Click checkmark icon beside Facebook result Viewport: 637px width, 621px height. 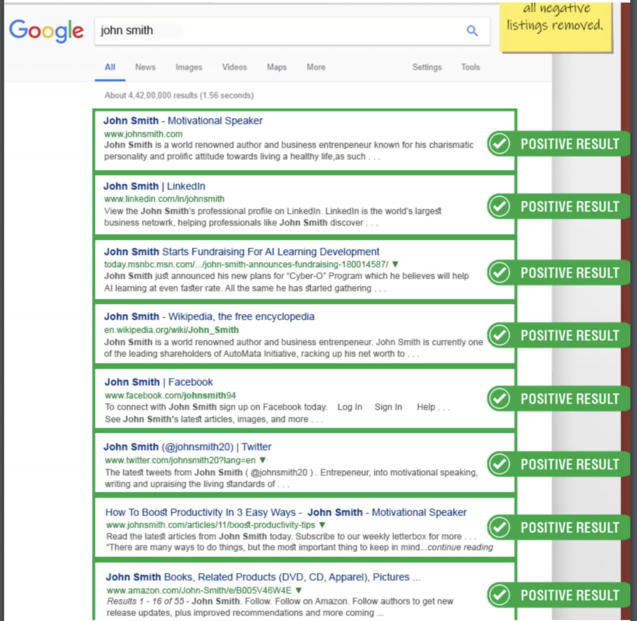(x=499, y=399)
